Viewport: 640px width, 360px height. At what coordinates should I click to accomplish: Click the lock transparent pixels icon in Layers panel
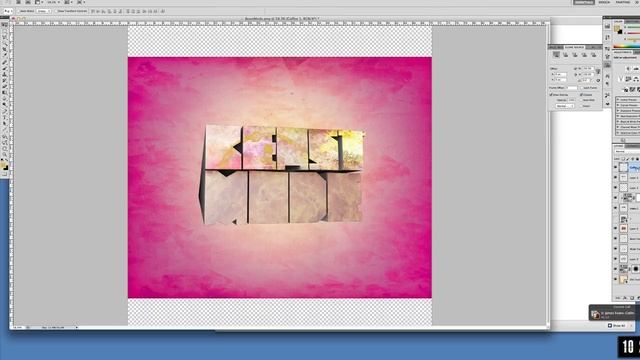coord(623,159)
